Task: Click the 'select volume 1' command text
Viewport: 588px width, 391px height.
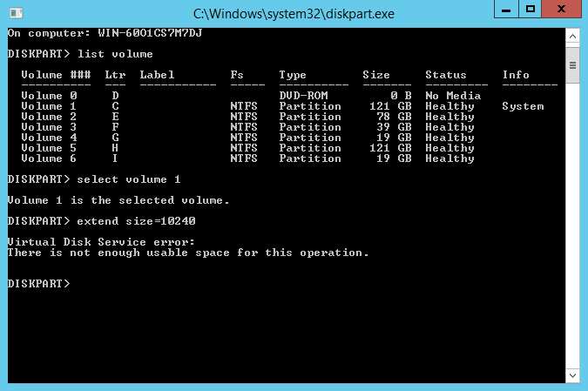Action: tap(129, 179)
